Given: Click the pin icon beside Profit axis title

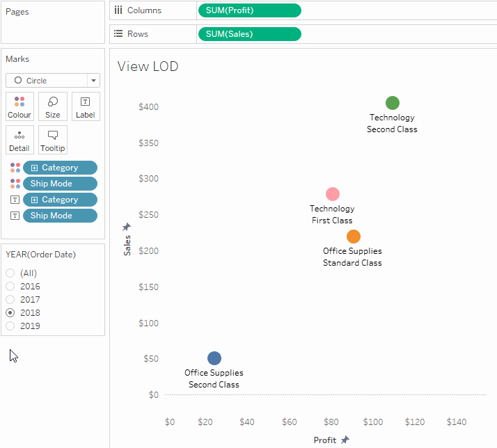Looking at the screenshot, I should coord(345,440).
